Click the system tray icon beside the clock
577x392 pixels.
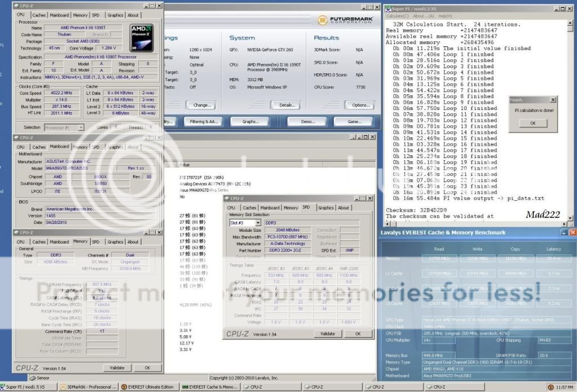[x=549, y=387]
